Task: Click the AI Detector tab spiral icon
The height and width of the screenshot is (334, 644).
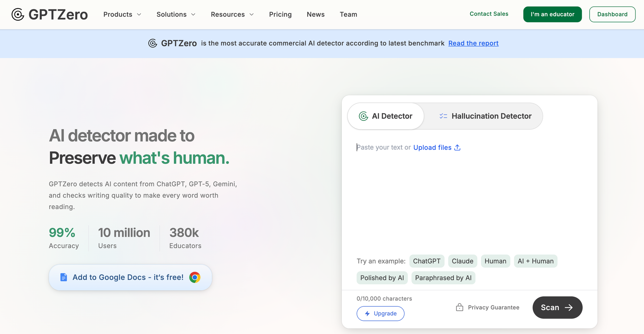Action: pyautogui.click(x=364, y=116)
